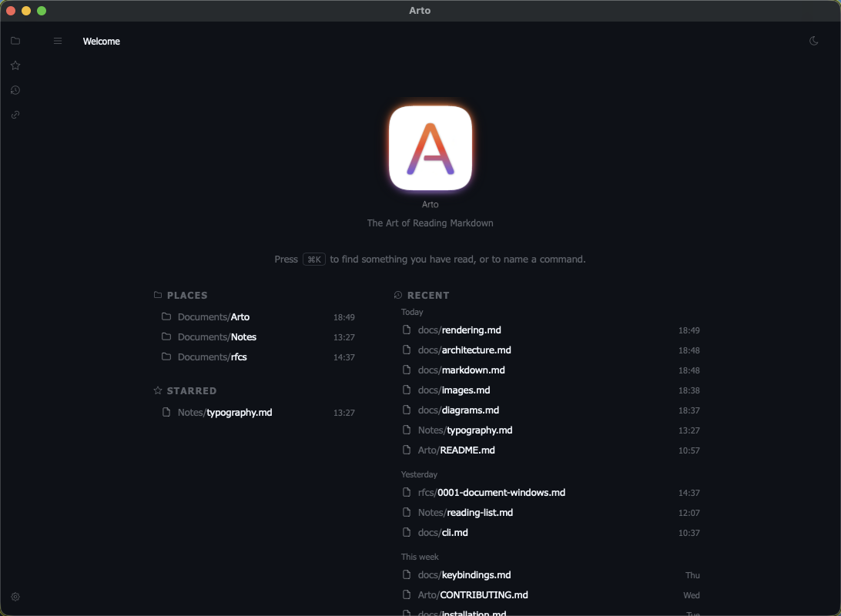
Task: Click file icon beside starred typography.md
Action: point(166,412)
